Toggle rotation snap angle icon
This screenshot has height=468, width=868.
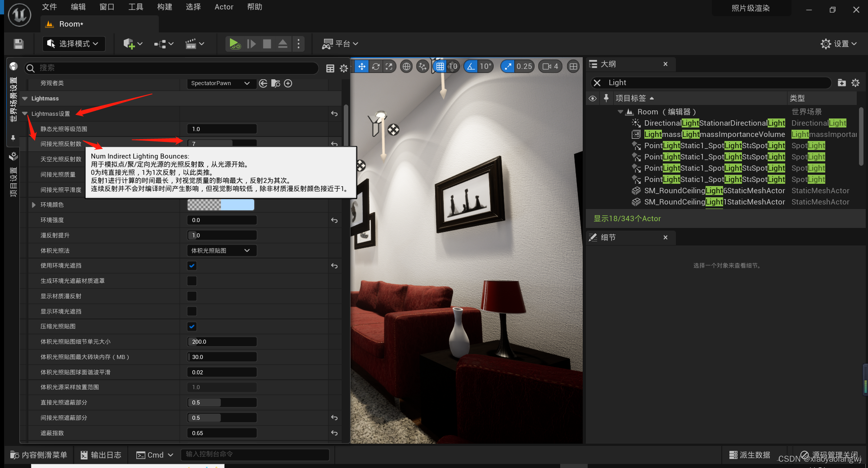(x=471, y=67)
